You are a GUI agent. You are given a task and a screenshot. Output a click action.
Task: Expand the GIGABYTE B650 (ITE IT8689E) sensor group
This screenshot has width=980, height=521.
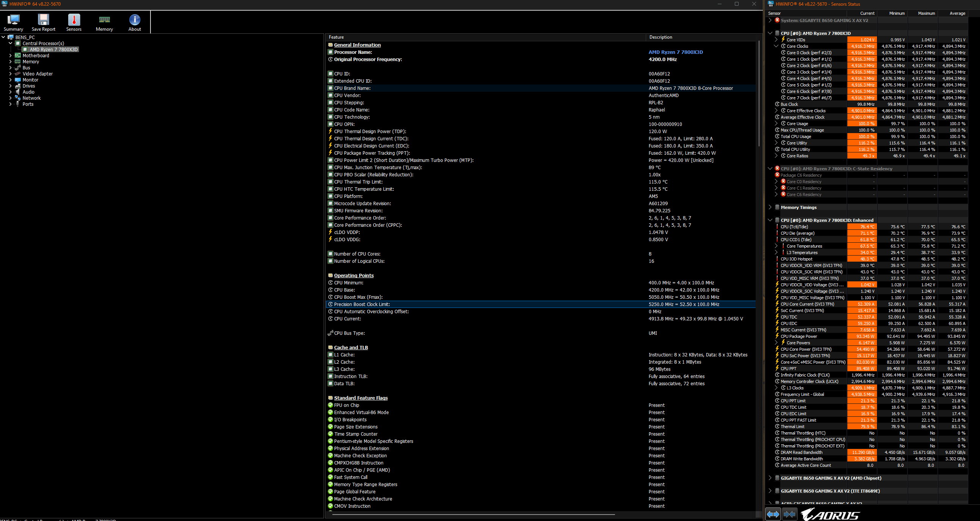pyautogui.click(x=770, y=491)
